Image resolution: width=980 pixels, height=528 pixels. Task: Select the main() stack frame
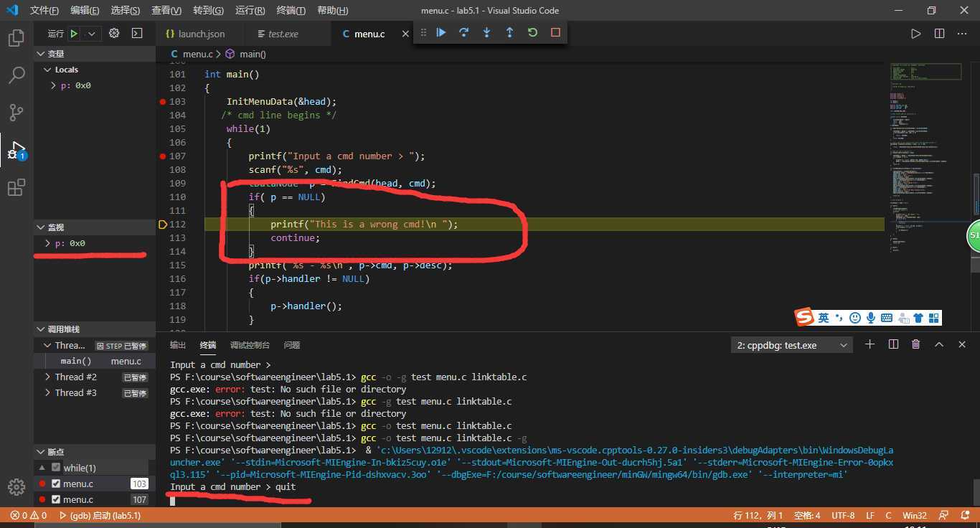(x=95, y=361)
